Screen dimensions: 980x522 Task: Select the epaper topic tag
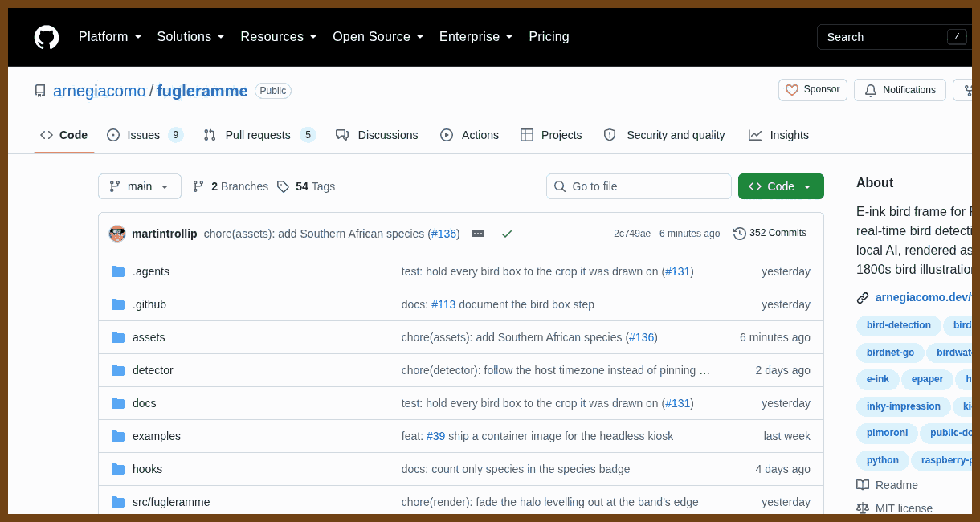927,380
